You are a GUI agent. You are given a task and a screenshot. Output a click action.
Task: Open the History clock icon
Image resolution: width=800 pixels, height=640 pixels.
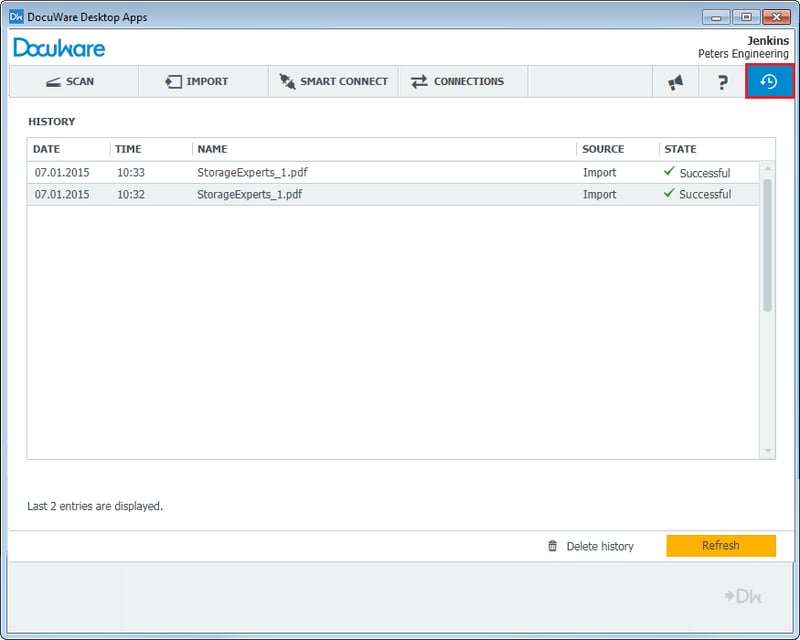click(x=769, y=82)
